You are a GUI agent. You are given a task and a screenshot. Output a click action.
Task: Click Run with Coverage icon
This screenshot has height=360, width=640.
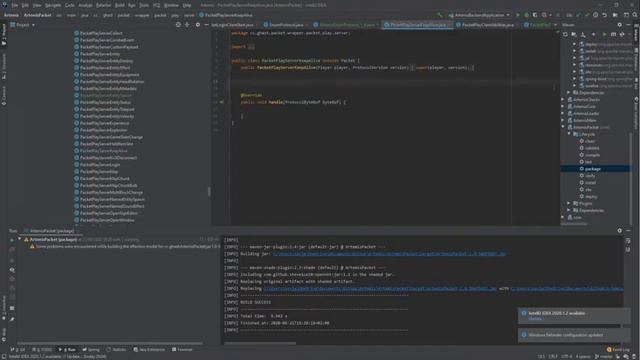coord(535,15)
